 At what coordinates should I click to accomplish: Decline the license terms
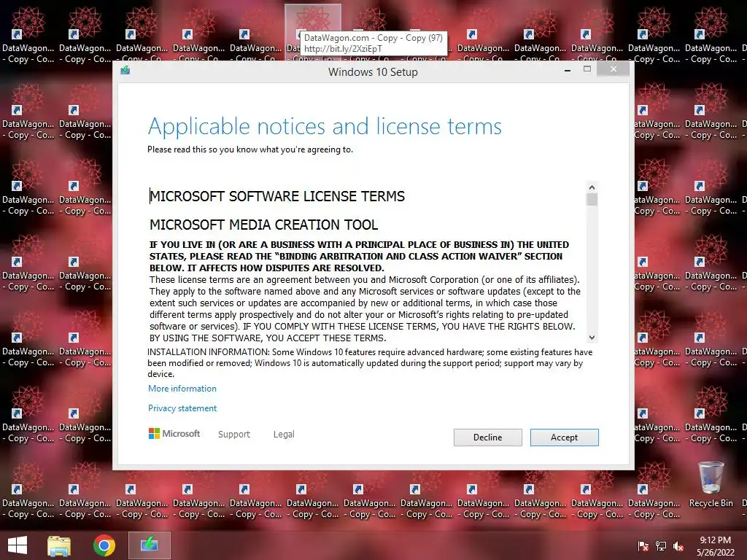(x=487, y=437)
